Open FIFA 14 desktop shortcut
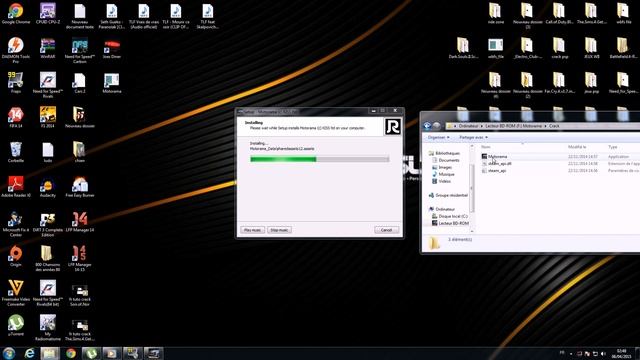The width and height of the screenshot is (640, 360). [x=16, y=118]
